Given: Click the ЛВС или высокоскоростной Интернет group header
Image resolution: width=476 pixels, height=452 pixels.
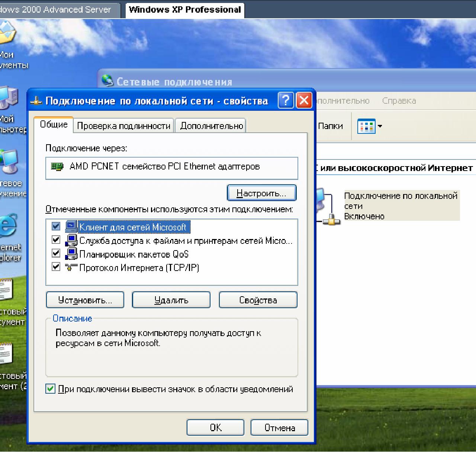Looking at the screenshot, I should 394,168.
